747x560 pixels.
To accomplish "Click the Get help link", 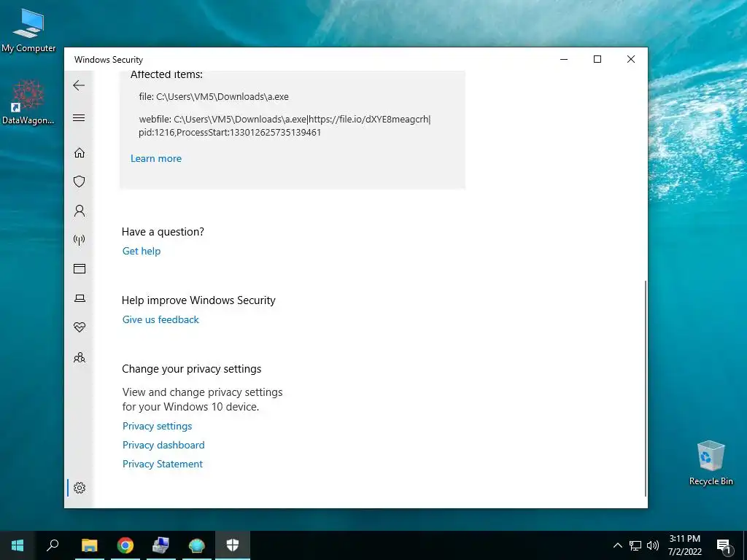I will (x=142, y=251).
